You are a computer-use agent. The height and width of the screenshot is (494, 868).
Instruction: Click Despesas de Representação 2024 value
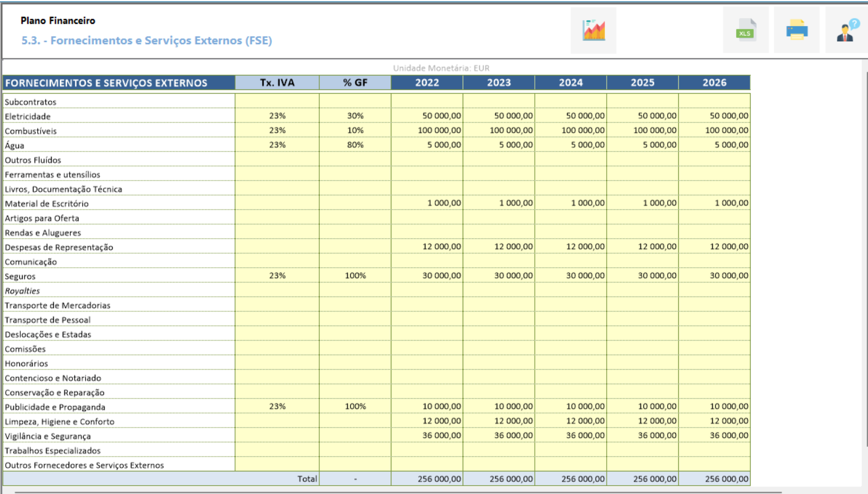(571, 246)
